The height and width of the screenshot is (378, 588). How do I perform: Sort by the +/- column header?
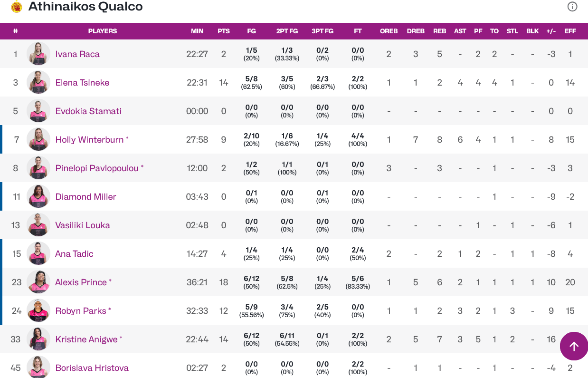pos(551,31)
